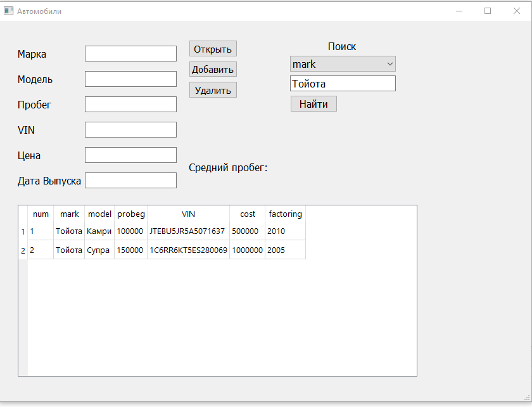
Task: Click the VIN input field
Action: click(130, 129)
